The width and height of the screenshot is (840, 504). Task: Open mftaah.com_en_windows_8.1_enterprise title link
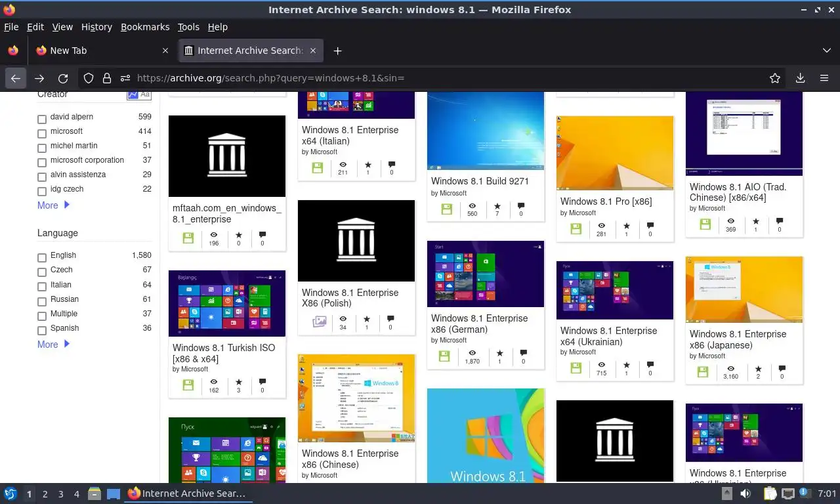(227, 213)
